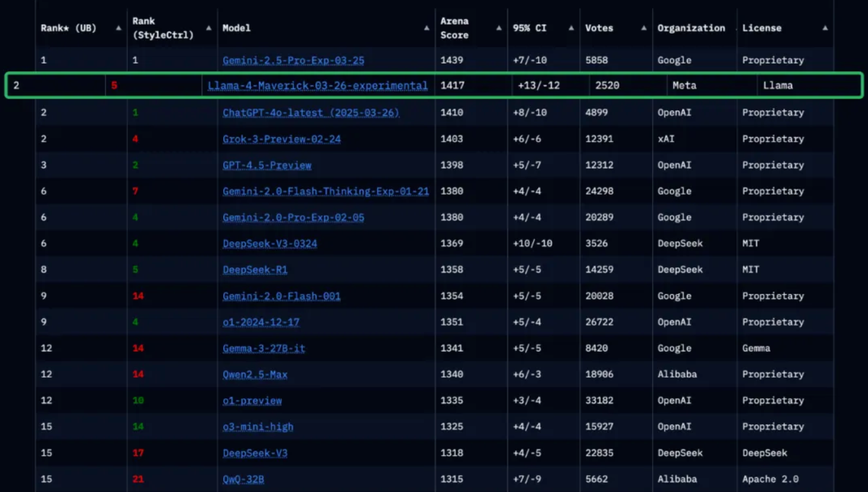Screen dimensions: 868x492
Task: Click votes value 2520
Action: pyautogui.click(x=607, y=85)
